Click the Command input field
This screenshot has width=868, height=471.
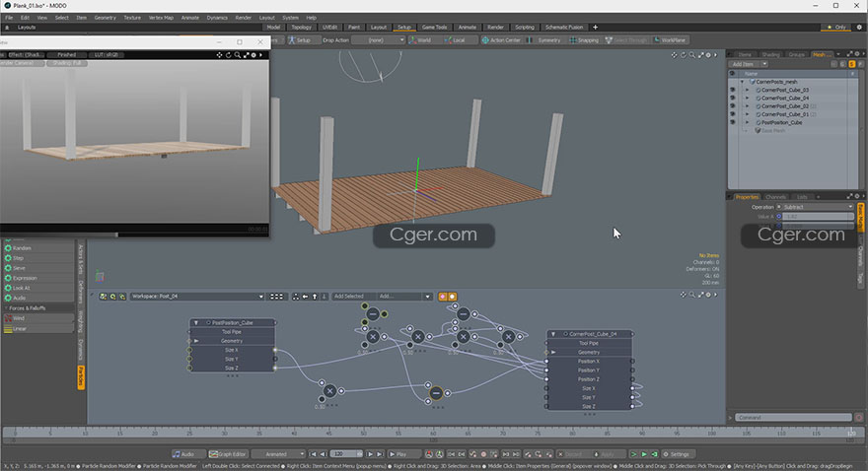point(794,418)
